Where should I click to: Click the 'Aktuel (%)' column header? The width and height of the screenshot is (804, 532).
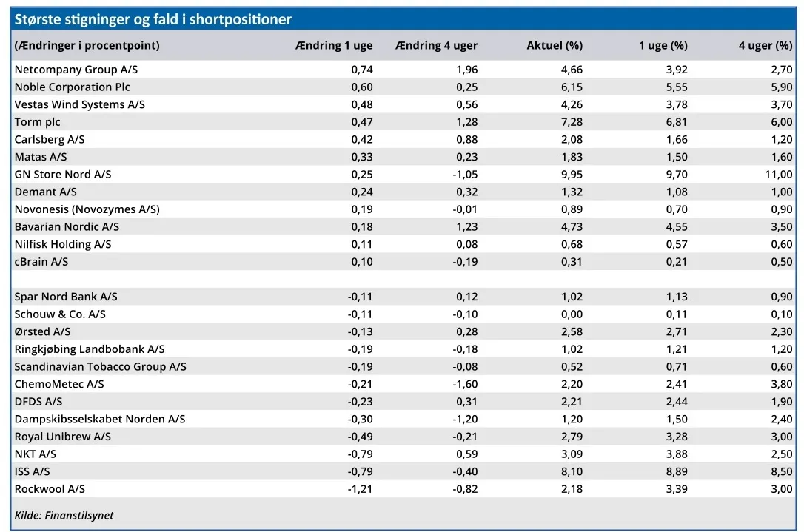555,46
